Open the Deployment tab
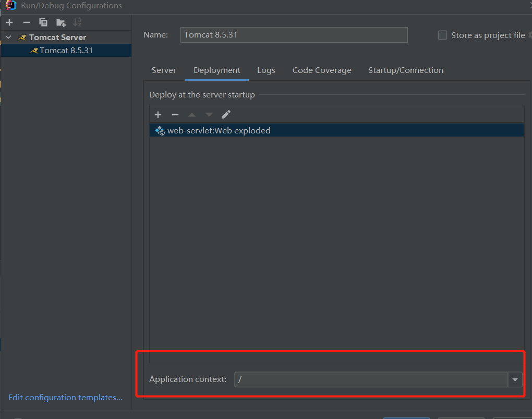Image resolution: width=532 pixels, height=419 pixels. coord(217,70)
